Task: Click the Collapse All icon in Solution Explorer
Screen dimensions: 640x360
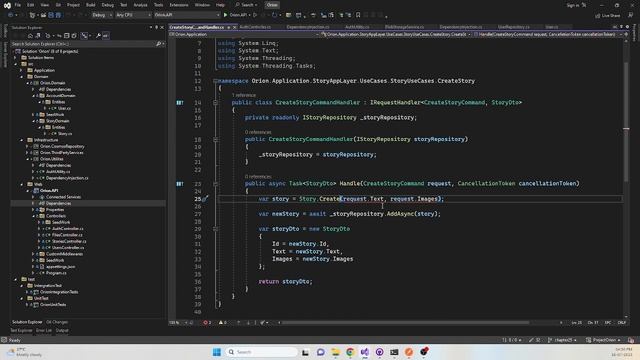Action: point(67,36)
